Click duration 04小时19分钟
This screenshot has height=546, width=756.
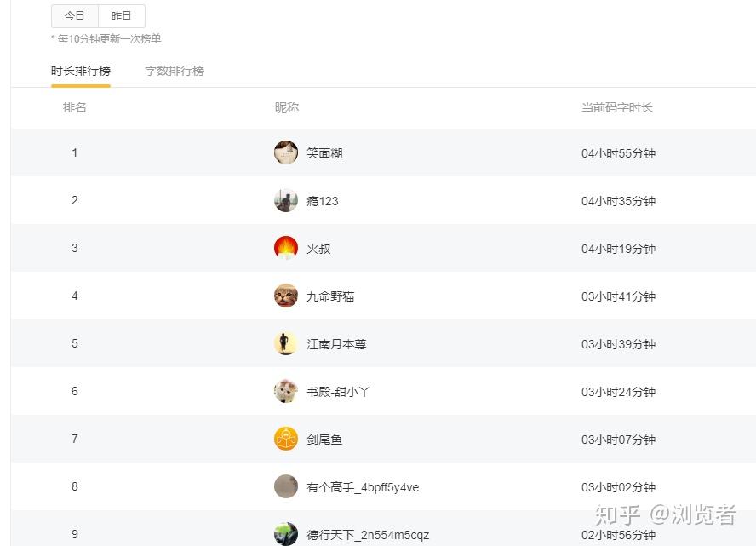pos(619,249)
